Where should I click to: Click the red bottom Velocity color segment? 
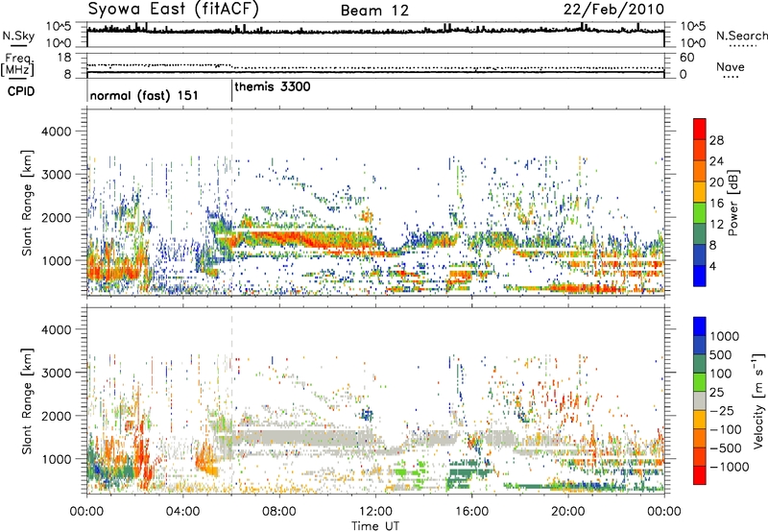[x=700, y=475]
